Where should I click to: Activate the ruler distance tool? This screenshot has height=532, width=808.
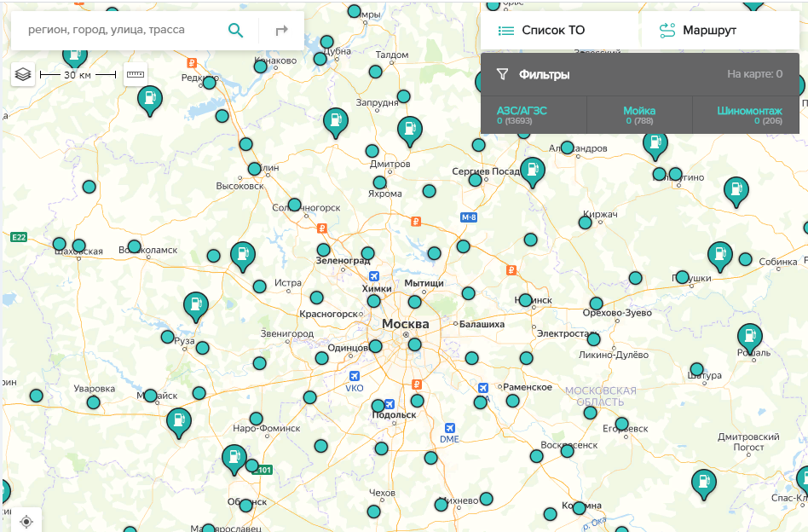(136, 75)
